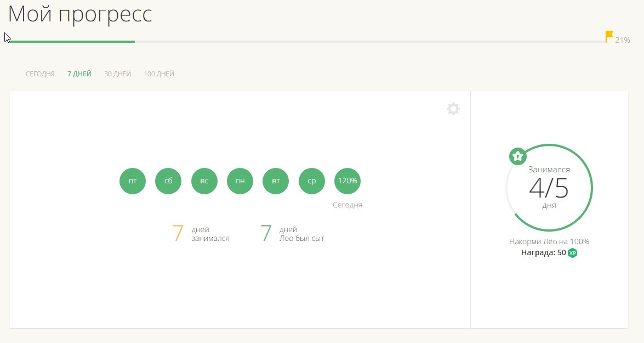Switch to the 30 ДНЕЙ tab
The height and width of the screenshot is (343, 644).
tap(118, 74)
